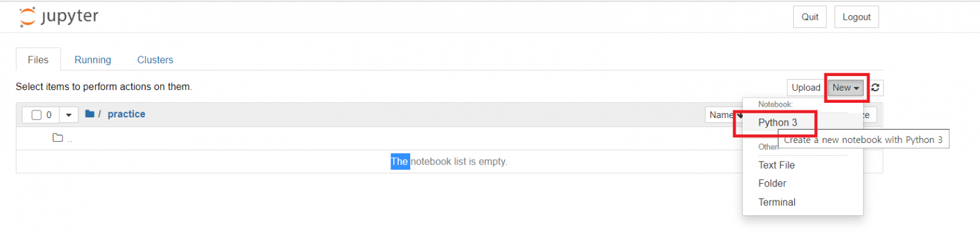Open the parent directory folder icon
Image resolution: width=980 pixels, height=233 pixels.
pos(57,138)
